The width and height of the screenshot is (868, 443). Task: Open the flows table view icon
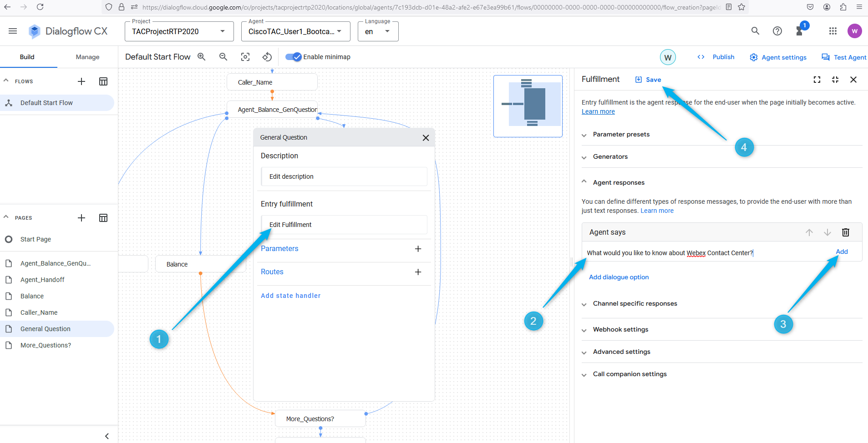coord(103,81)
